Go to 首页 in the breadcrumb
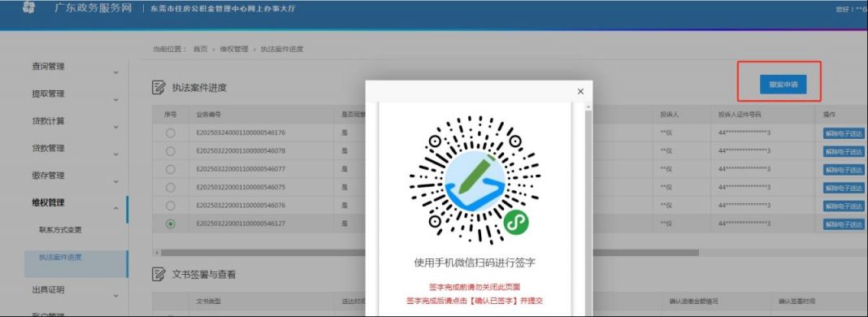Viewport: 868px width, 317px height. pos(200,50)
